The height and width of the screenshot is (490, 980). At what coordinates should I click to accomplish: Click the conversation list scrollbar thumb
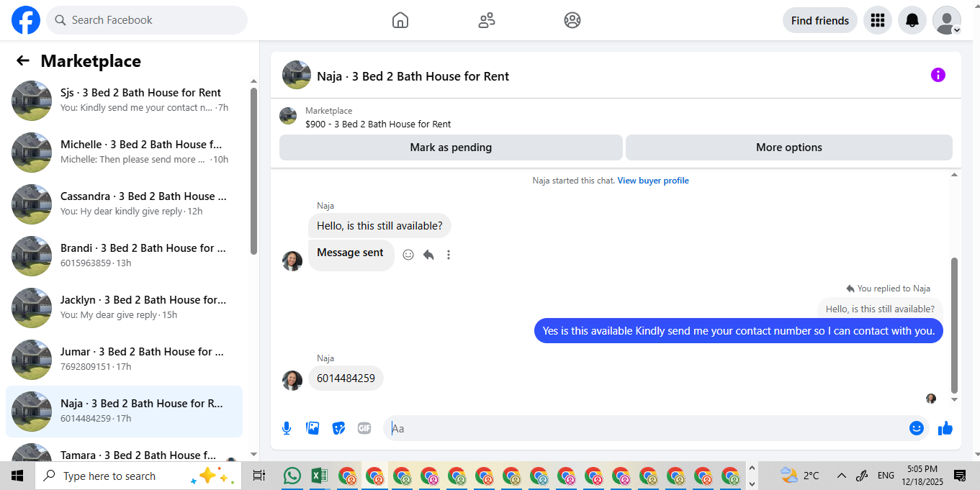(253, 171)
